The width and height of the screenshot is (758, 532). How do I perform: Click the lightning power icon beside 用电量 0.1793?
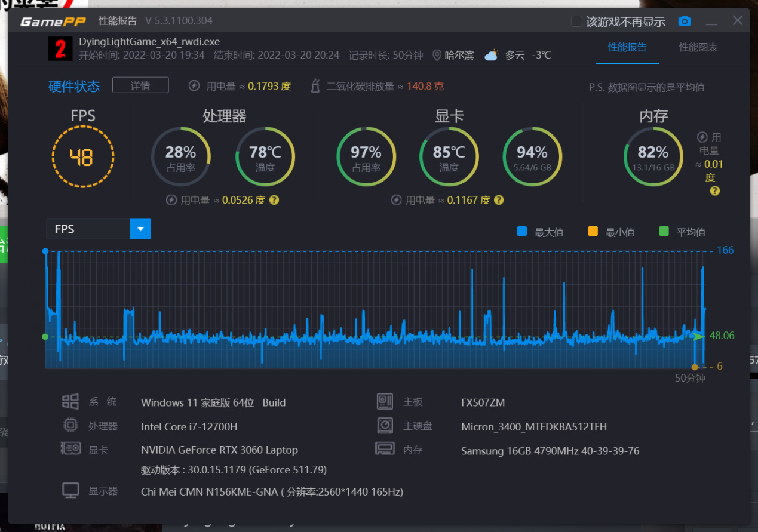point(194,86)
